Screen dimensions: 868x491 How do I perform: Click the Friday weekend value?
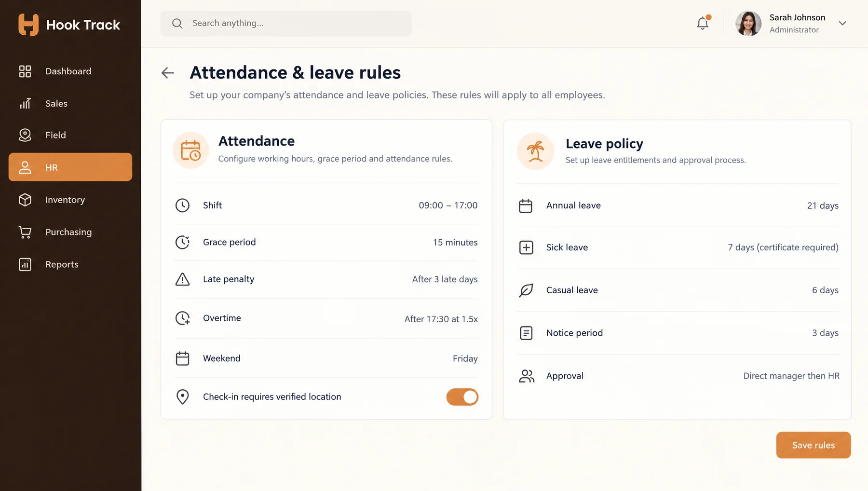coord(465,358)
